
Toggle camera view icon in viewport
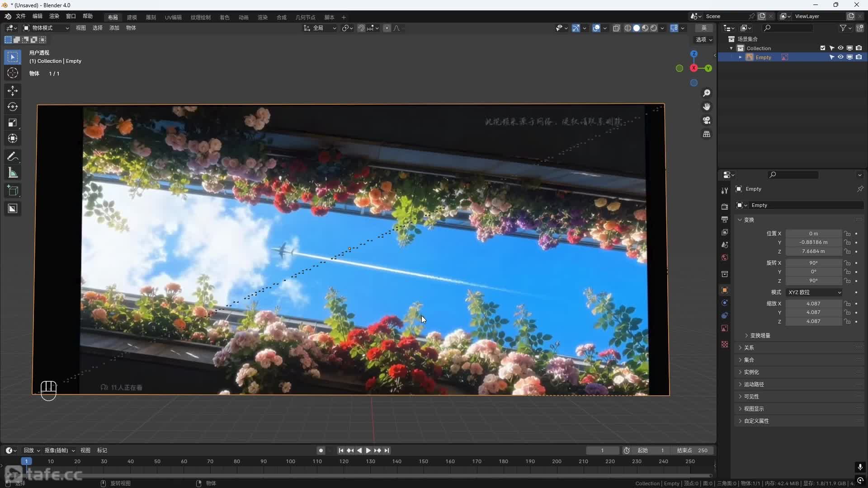pyautogui.click(x=707, y=121)
